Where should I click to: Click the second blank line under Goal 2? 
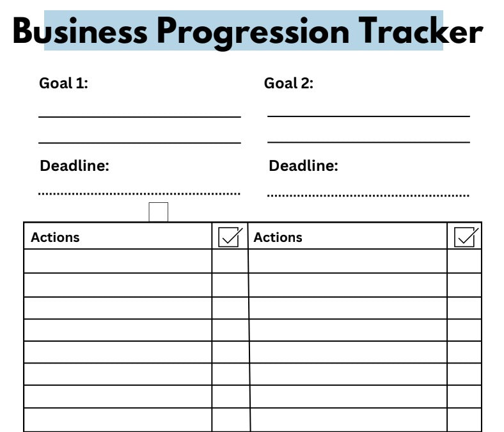point(368,141)
